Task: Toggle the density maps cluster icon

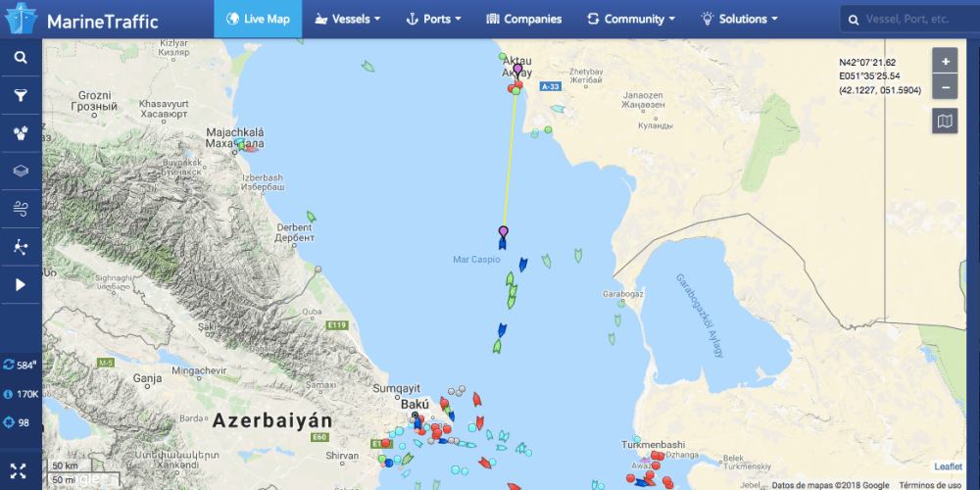Action: [21, 133]
